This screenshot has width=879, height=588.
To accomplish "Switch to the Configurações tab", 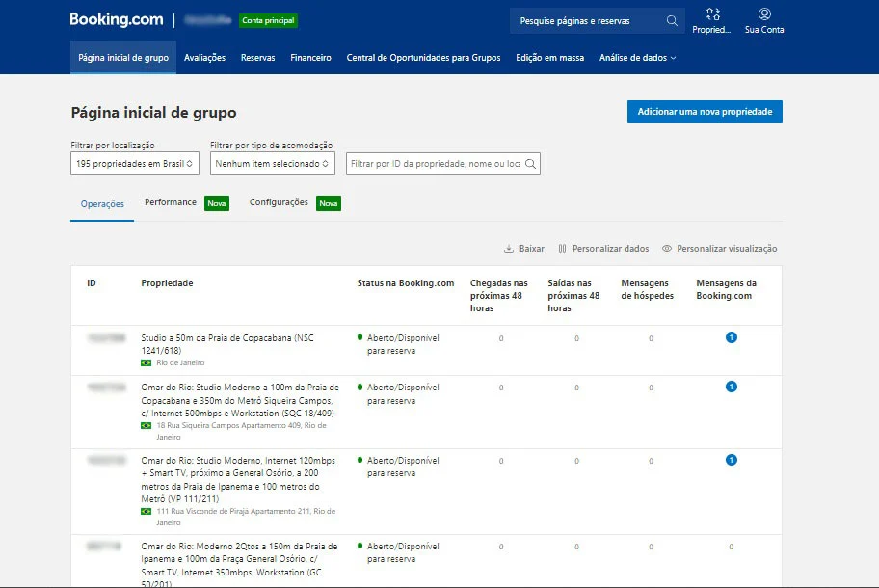I will pos(279,202).
